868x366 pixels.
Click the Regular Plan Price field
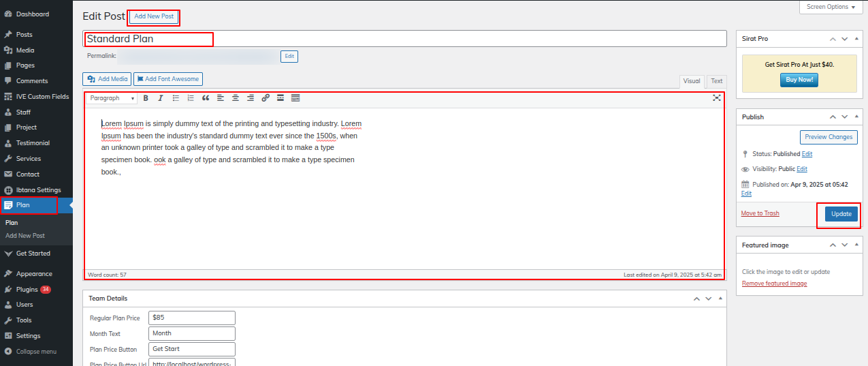[191, 318]
